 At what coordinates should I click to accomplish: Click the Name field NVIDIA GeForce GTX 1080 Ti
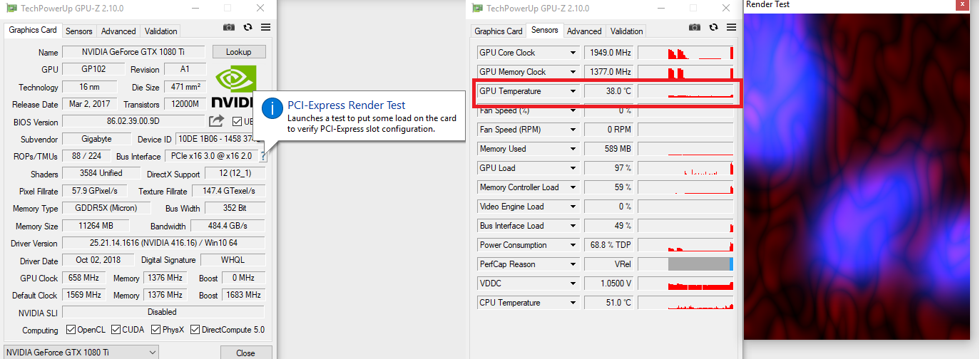pos(133,52)
